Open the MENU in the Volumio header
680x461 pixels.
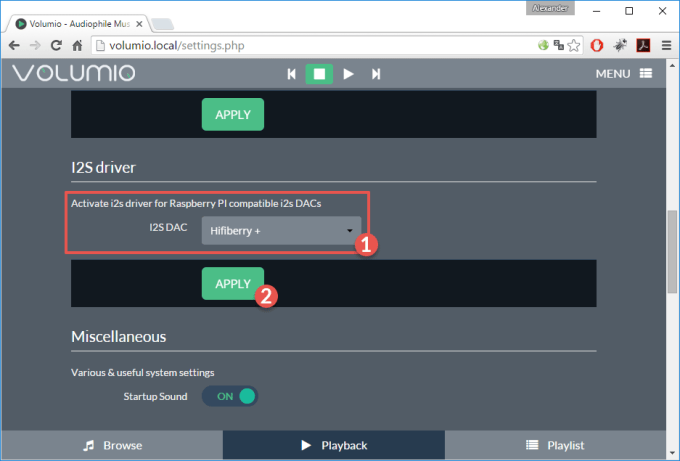click(x=624, y=74)
